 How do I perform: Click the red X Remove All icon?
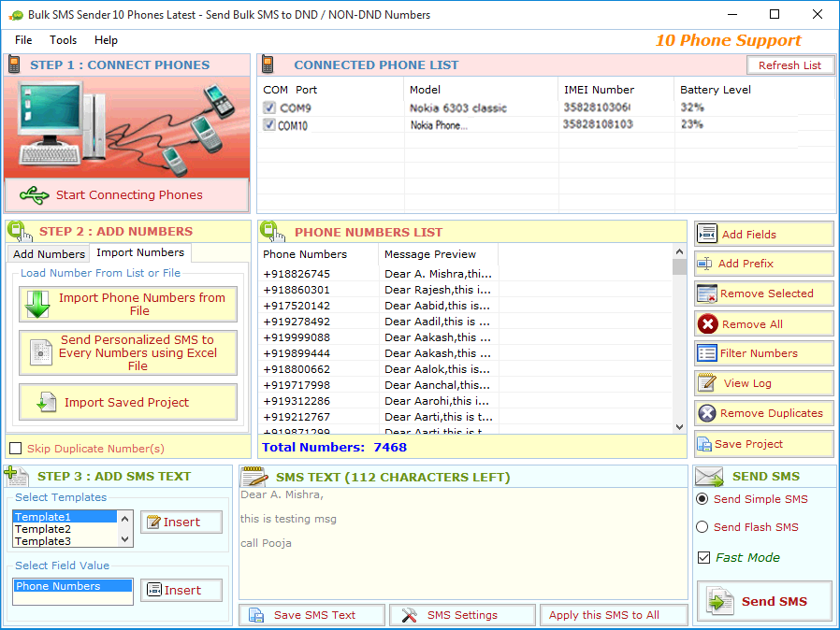pos(708,323)
